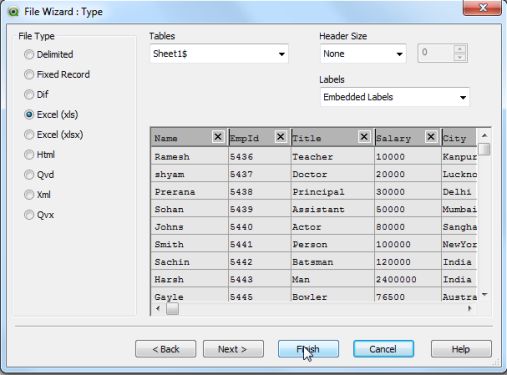Select the Qvd file type
The height and width of the screenshot is (375, 507).
coord(39,175)
